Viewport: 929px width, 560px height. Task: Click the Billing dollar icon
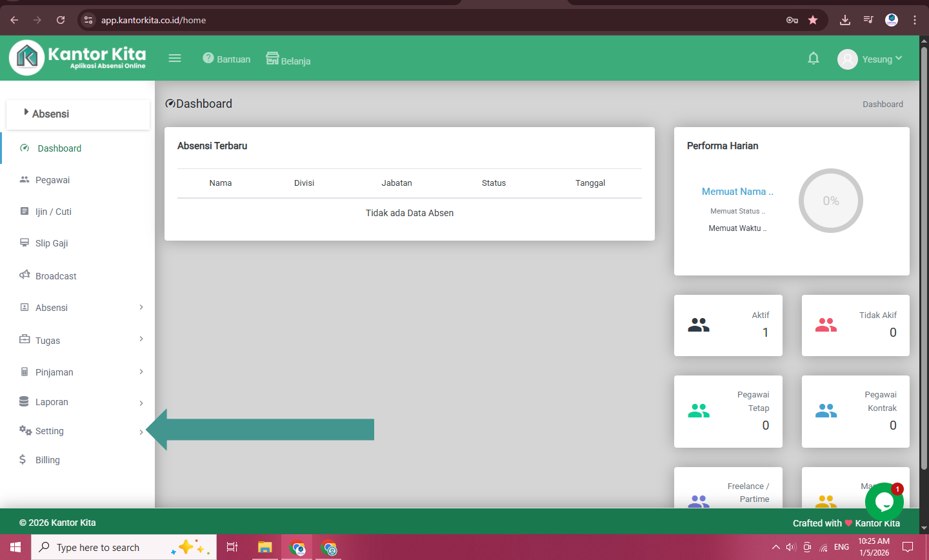click(23, 459)
